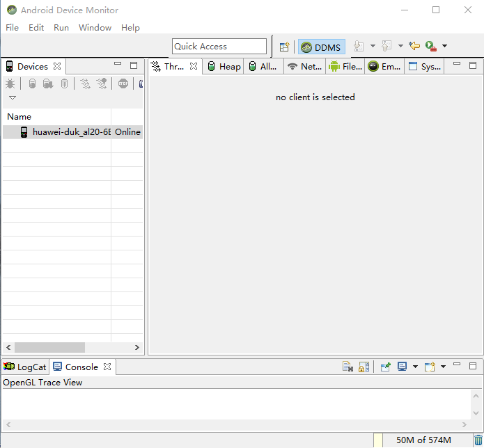Open the Edit menu
This screenshot has width=484, height=448.
pyautogui.click(x=36, y=27)
